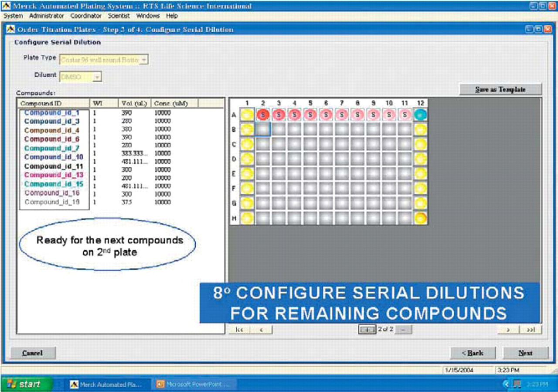
Task: Select the cyan well A12
Action: [421, 115]
